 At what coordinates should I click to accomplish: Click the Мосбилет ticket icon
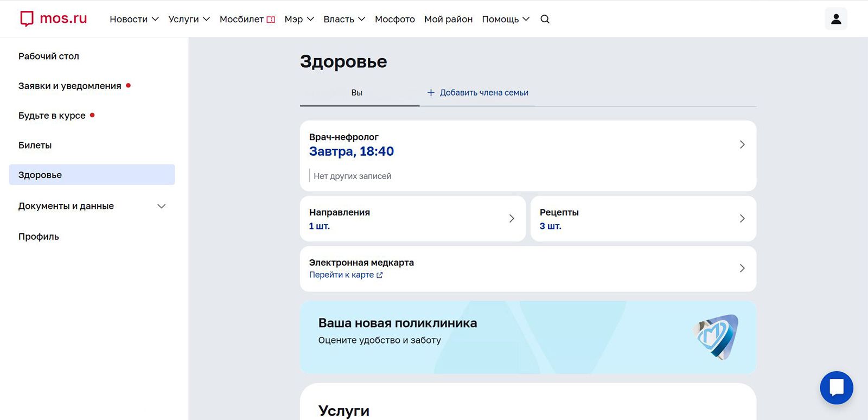click(271, 20)
